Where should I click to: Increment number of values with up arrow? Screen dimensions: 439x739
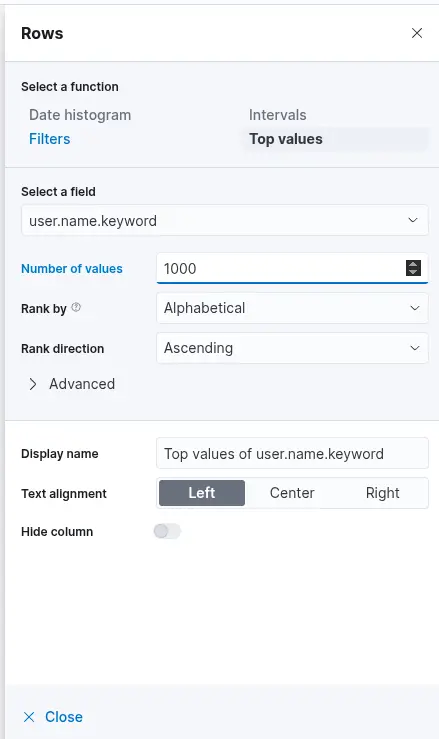pos(414,264)
